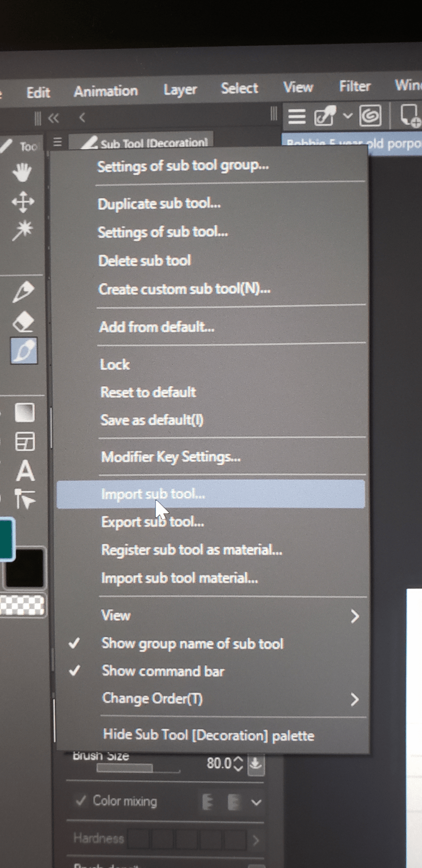Open the Animation menu
Image resolution: width=422 pixels, height=868 pixels.
[x=106, y=91]
